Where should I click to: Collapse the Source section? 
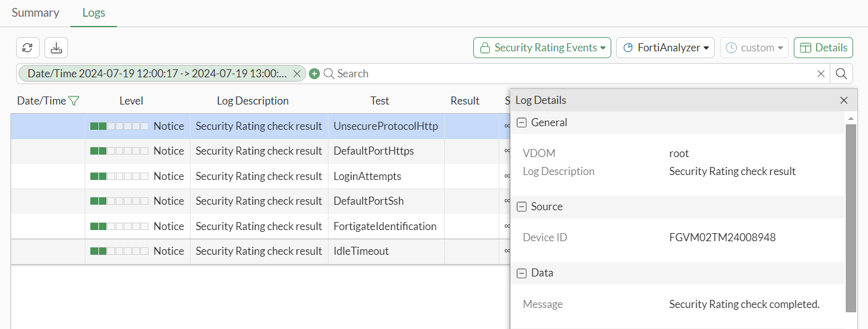[x=522, y=207]
